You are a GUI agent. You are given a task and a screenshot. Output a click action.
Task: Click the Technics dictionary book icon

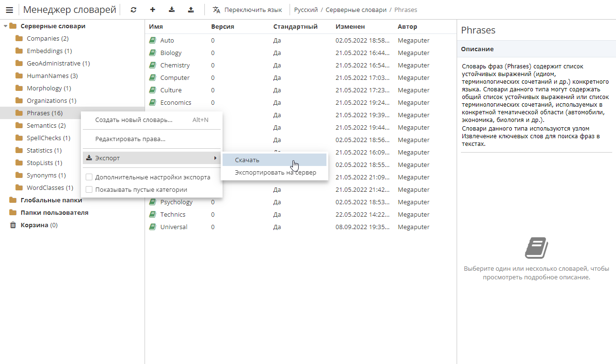pyautogui.click(x=153, y=215)
